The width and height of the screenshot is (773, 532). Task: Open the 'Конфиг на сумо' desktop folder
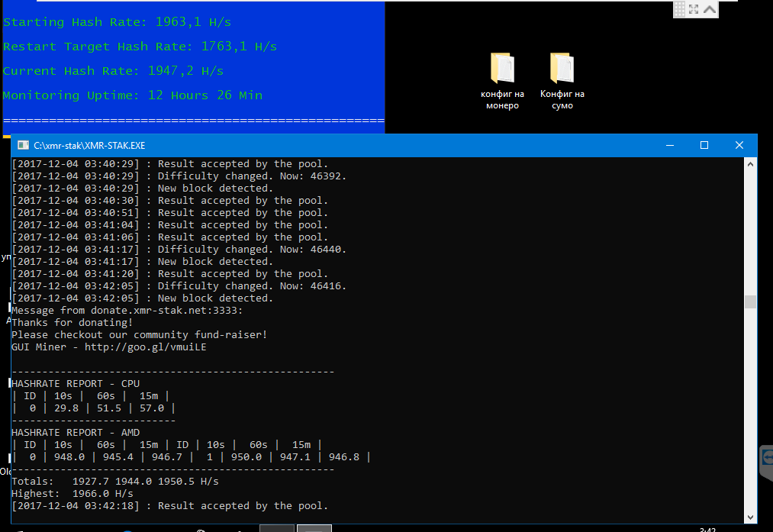coord(562,82)
